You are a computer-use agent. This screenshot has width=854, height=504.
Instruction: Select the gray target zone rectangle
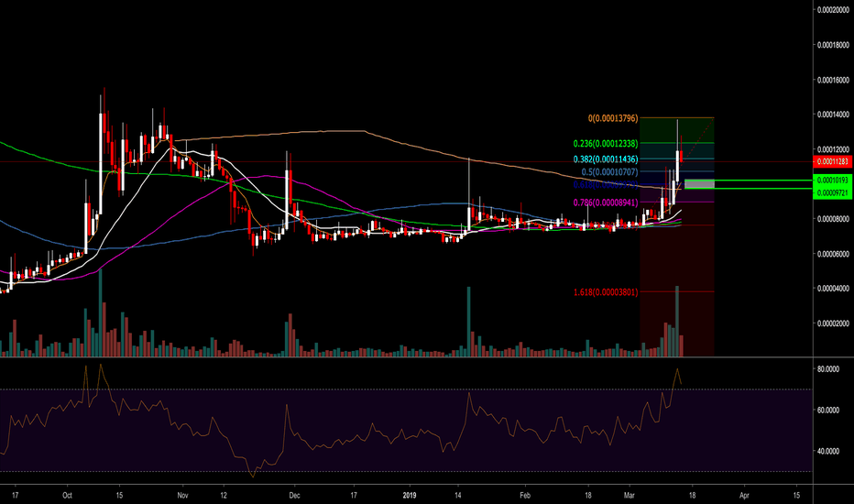coord(699,184)
